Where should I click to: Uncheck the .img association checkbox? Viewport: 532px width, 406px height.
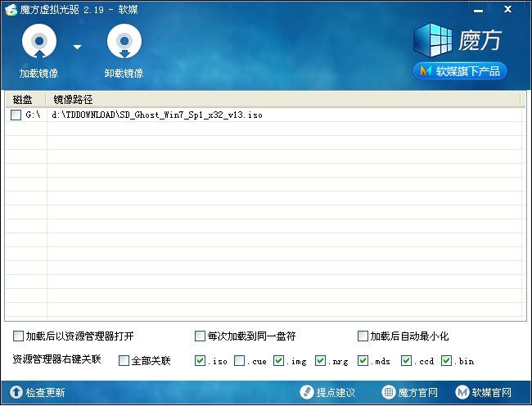tap(279, 360)
